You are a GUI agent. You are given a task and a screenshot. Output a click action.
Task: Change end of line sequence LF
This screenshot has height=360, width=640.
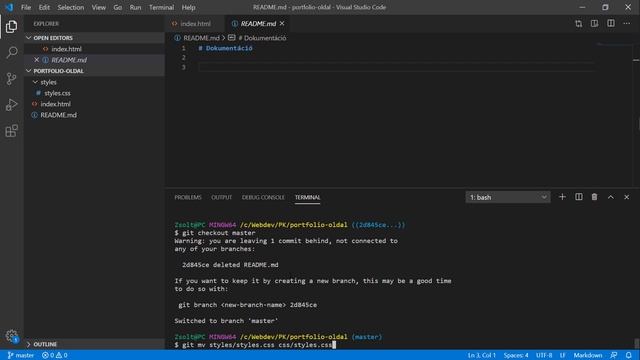[x=562, y=355]
